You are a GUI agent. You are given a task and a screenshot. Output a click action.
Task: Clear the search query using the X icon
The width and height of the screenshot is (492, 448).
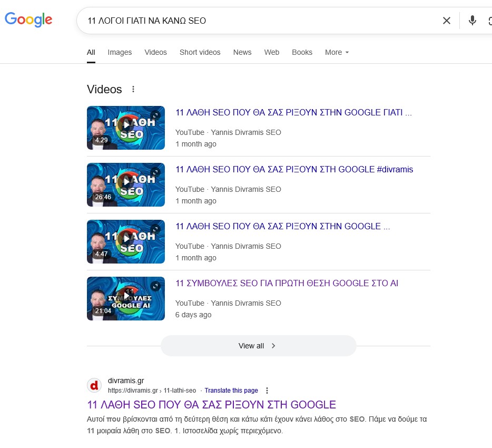(446, 21)
